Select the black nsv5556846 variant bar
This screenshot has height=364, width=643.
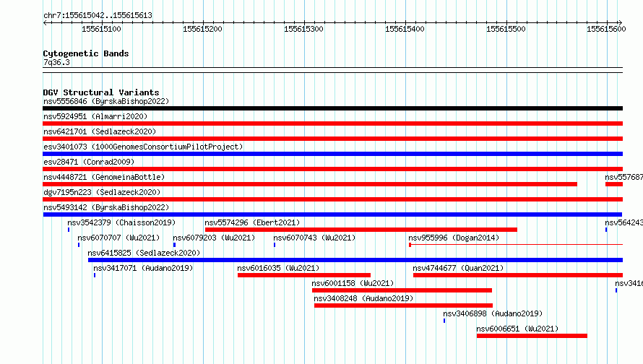click(x=332, y=108)
